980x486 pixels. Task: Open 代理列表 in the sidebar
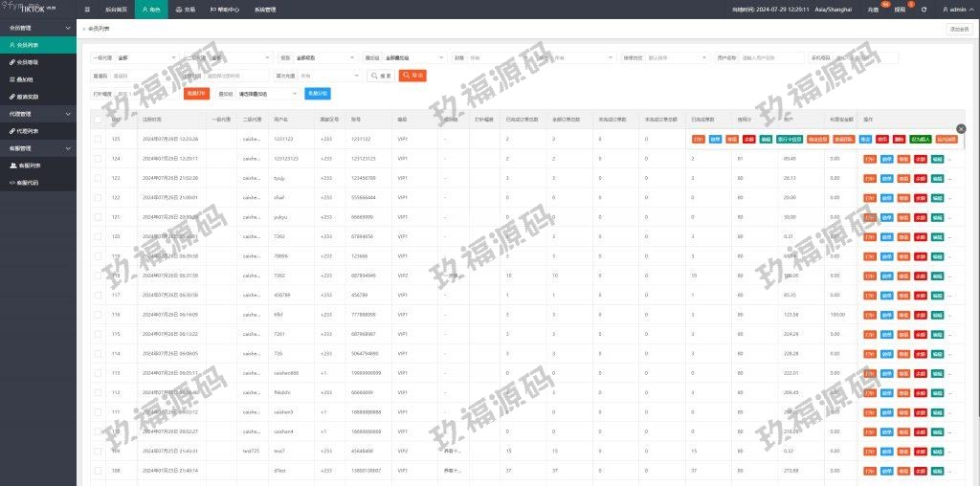pyautogui.click(x=29, y=130)
